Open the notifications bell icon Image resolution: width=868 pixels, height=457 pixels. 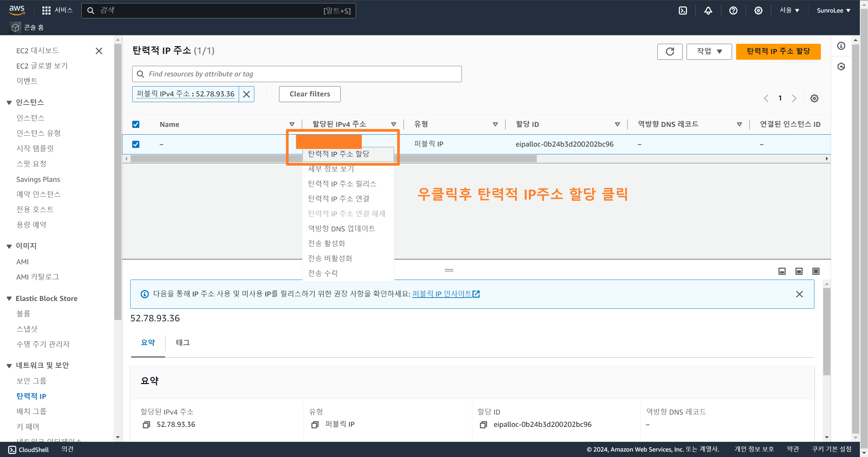(708, 11)
